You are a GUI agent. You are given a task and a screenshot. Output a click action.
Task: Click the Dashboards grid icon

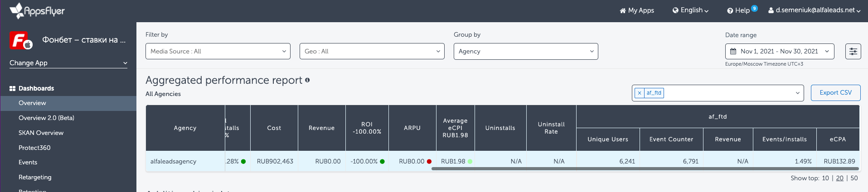[12, 89]
